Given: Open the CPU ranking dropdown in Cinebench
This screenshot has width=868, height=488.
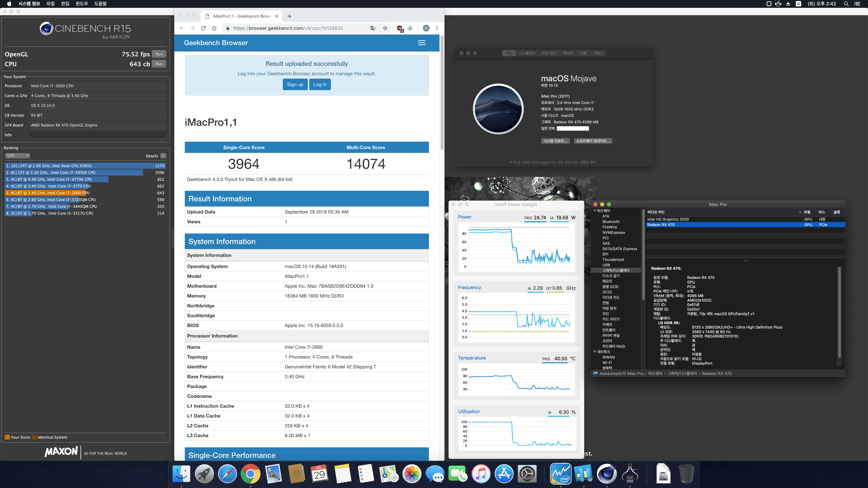Looking at the screenshot, I should tap(18, 156).
